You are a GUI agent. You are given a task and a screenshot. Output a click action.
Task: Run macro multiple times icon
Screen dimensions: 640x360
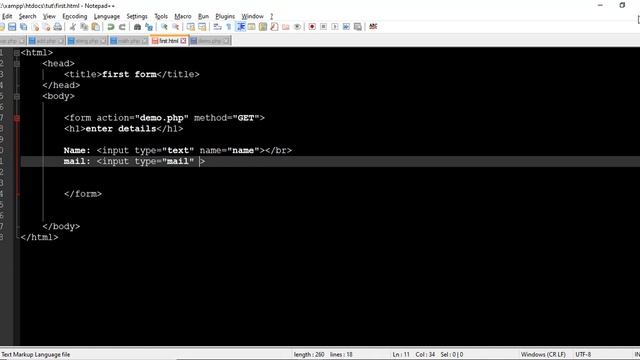tap(346, 27)
